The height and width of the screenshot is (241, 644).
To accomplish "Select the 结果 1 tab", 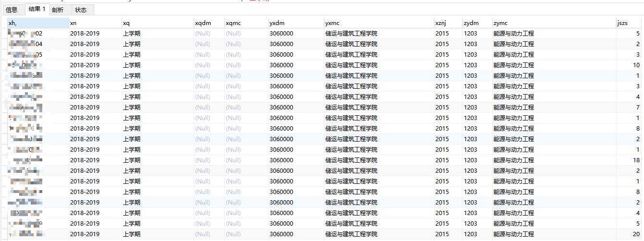I will (x=37, y=9).
